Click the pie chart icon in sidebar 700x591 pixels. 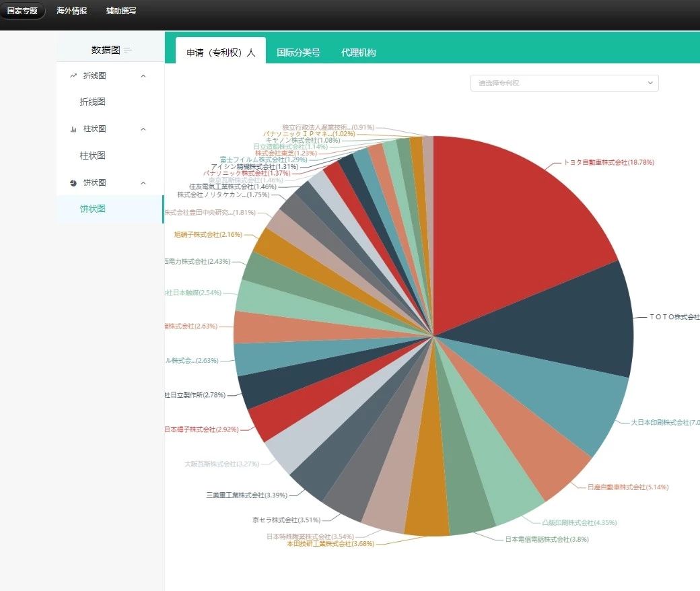coord(73,182)
